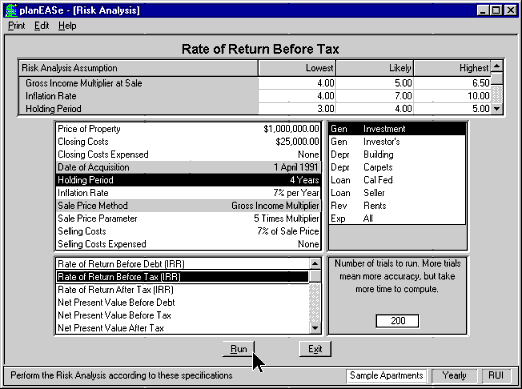The image size is (522, 389).
Task: Minimize the planEASe window
Action: (x=483, y=10)
